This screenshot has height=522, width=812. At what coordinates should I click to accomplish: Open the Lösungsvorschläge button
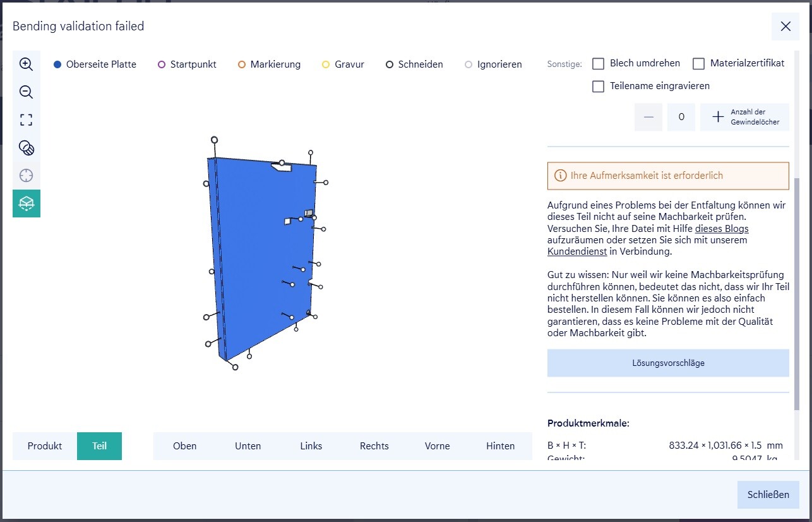(668, 363)
